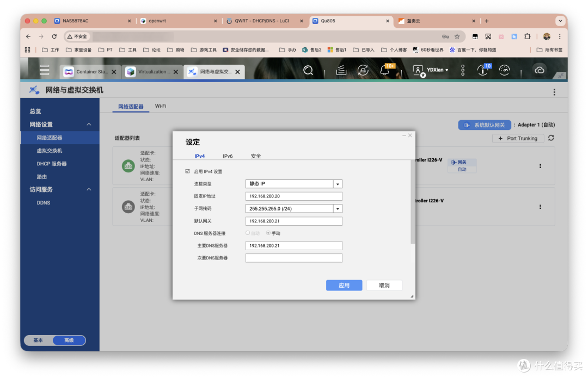588x378 pixels.
Task: Open the myQNAPcloud cloud icon
Action: pyautogui.click(x=539, y=70)
